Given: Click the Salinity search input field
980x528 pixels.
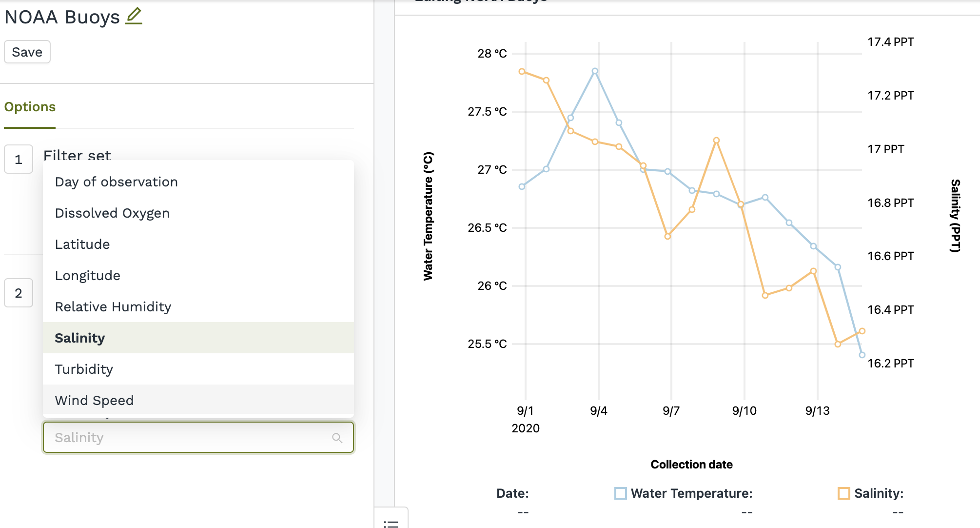Looking at the screenshot, I should (190, 438).
